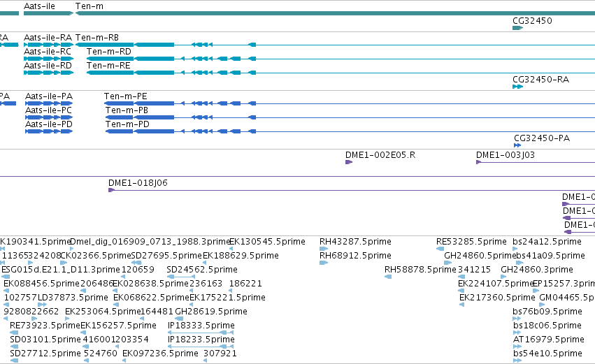Click the Aats-ile-PC protein label

48,110
